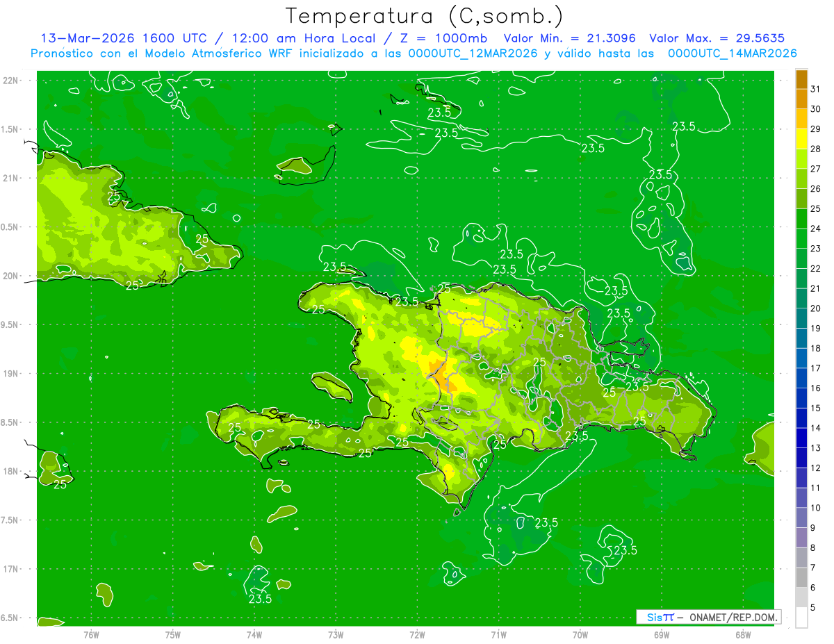This screenshot has width=834, height=644.
Task: Click the '17N' latitude axis label
Action: (x=10, y=569)
